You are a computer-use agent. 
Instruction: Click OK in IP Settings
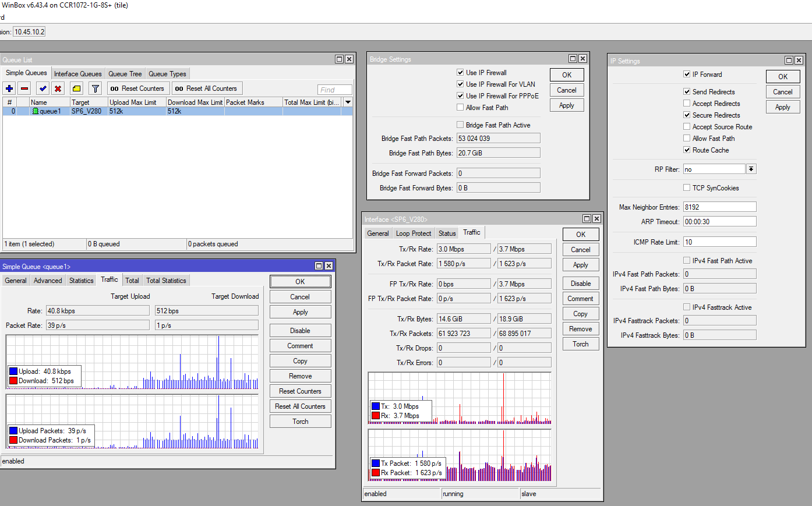click(x=783, y=77)
